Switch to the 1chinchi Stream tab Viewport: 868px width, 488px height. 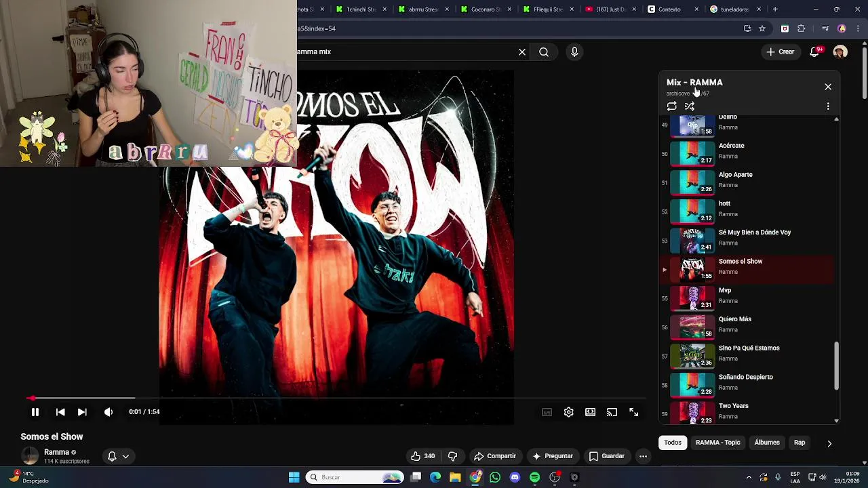361,9
